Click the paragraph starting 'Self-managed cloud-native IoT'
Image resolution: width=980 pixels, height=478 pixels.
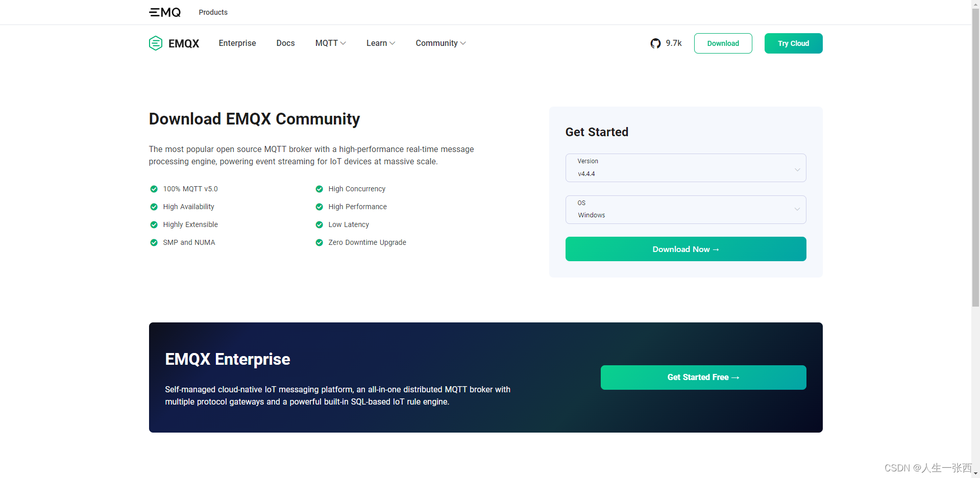coord(337,395)
